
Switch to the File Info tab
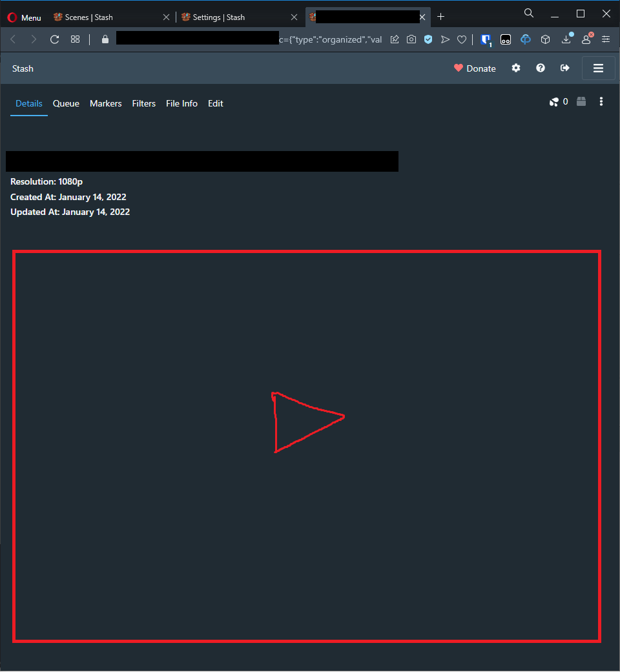[181, 103]
